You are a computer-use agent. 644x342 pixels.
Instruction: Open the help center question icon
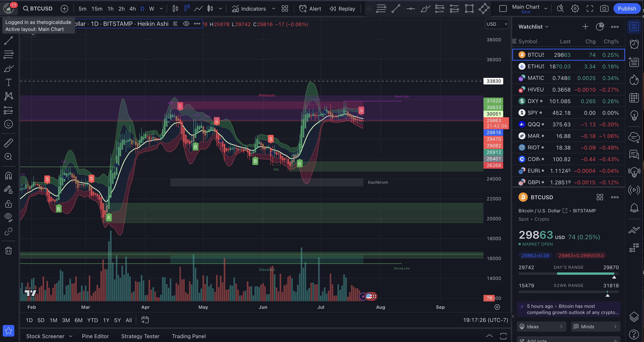pos(634,334)
